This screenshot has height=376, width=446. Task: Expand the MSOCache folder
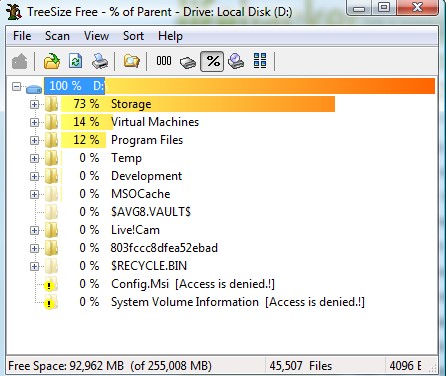34,194
